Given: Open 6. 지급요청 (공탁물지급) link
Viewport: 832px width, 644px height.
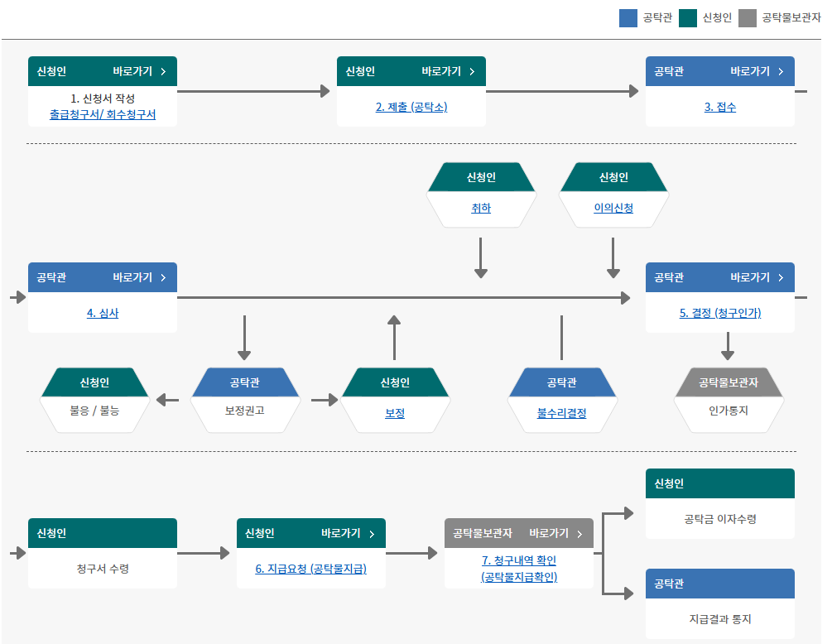Looking at the screenshot, I should 311,569.
